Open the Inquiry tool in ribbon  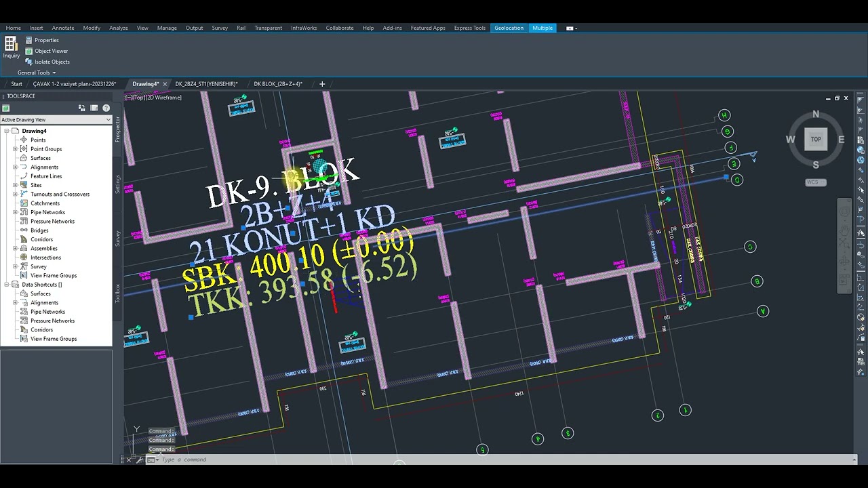[11, 47]
